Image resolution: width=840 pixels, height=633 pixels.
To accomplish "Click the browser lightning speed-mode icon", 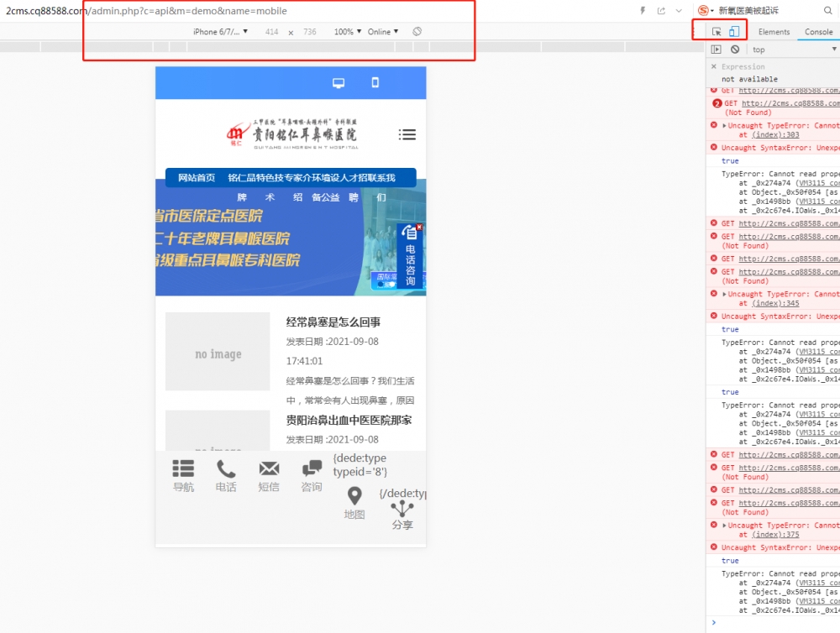I will (643, 11).
